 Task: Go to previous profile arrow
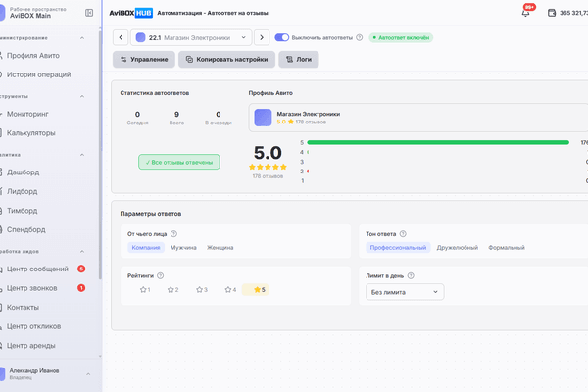121,37
